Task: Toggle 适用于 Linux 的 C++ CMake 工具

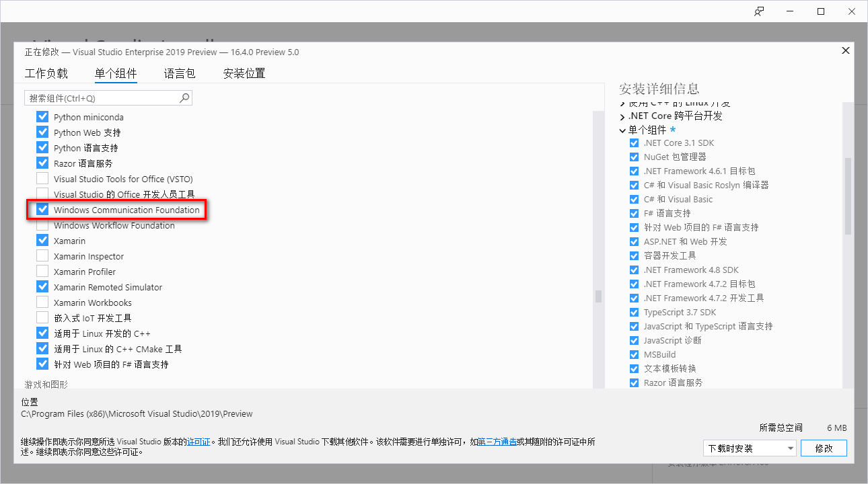Action: click(42, 349)
